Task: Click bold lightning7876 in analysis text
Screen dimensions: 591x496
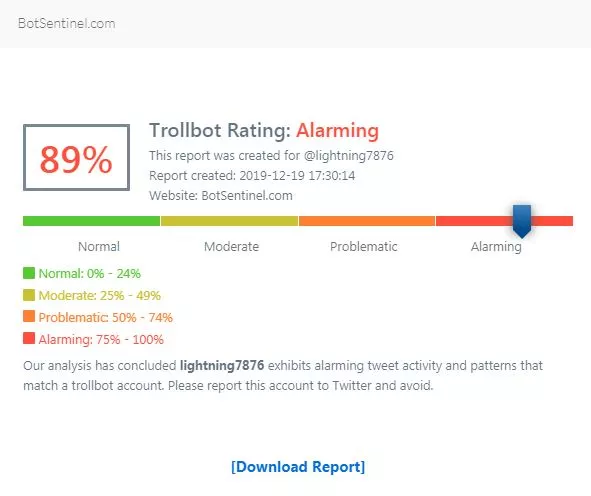Action: (222, 366)
